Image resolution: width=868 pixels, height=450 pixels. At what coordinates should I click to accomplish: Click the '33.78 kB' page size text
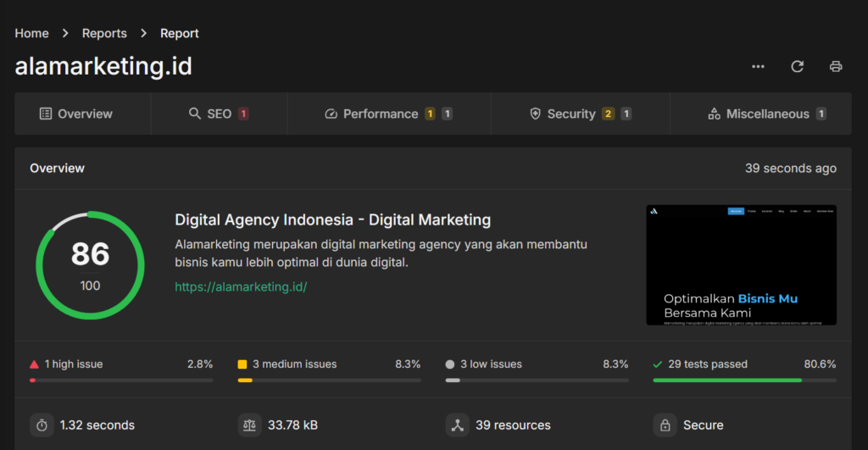tap(292, 425)
